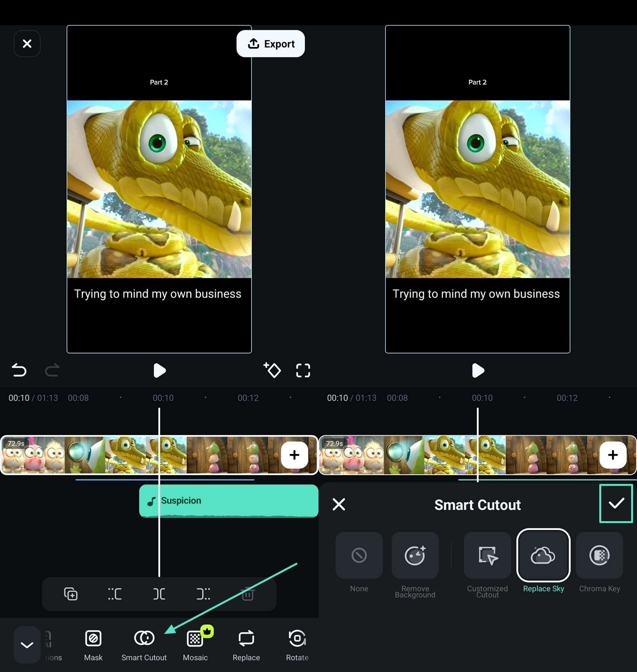The image size is (637, 672).
Task: Open the Mask tool
Action: pos(93,646)
